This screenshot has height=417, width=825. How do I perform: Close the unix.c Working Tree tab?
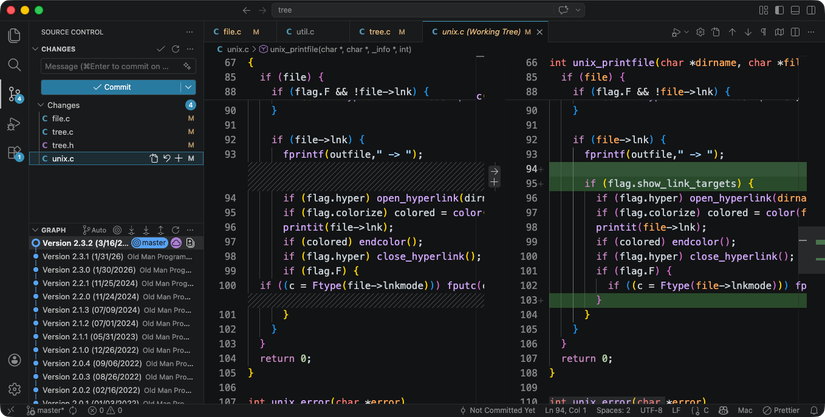coord(539,32)
